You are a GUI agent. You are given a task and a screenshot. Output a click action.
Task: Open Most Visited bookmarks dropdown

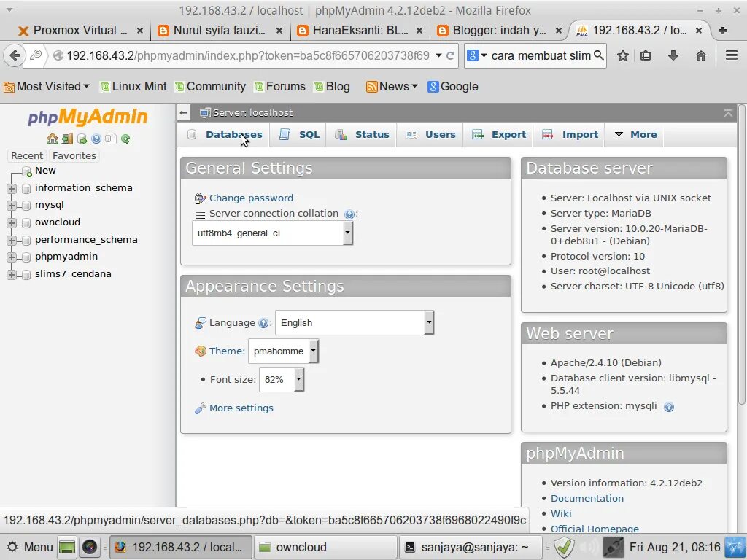(x=46, y=87)
